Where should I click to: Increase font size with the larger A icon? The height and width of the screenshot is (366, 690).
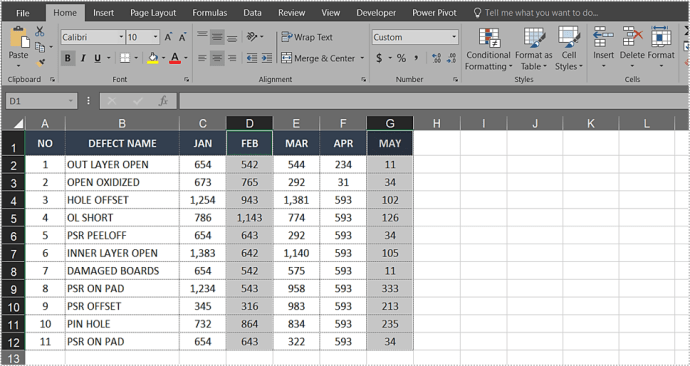click(x=168, y=37)
